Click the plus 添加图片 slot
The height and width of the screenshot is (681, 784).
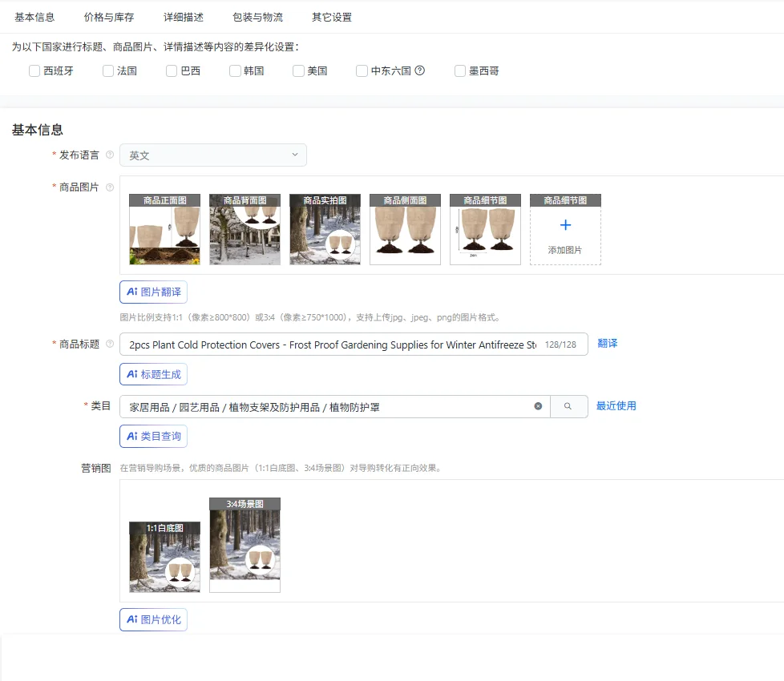click(565, 229)
